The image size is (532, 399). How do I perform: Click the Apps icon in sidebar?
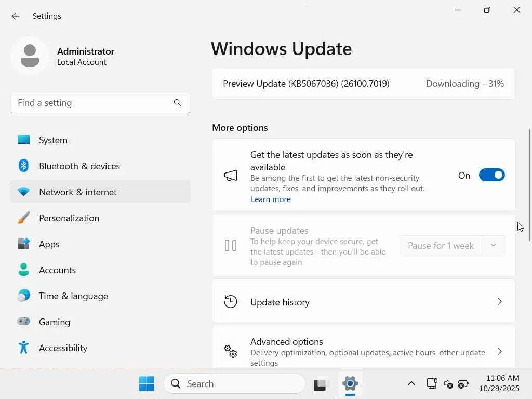point(23,244)
